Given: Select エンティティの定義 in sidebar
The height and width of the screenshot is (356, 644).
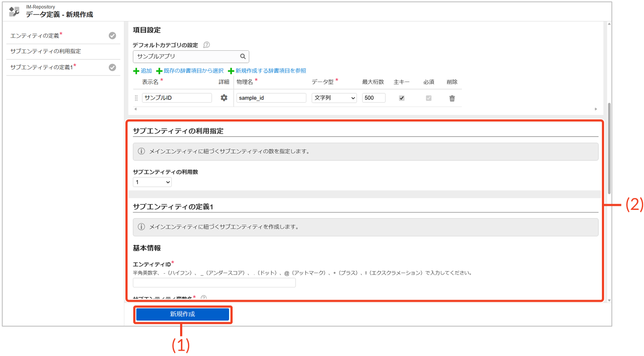Looking at the screenshot, I should pos(35,36).
